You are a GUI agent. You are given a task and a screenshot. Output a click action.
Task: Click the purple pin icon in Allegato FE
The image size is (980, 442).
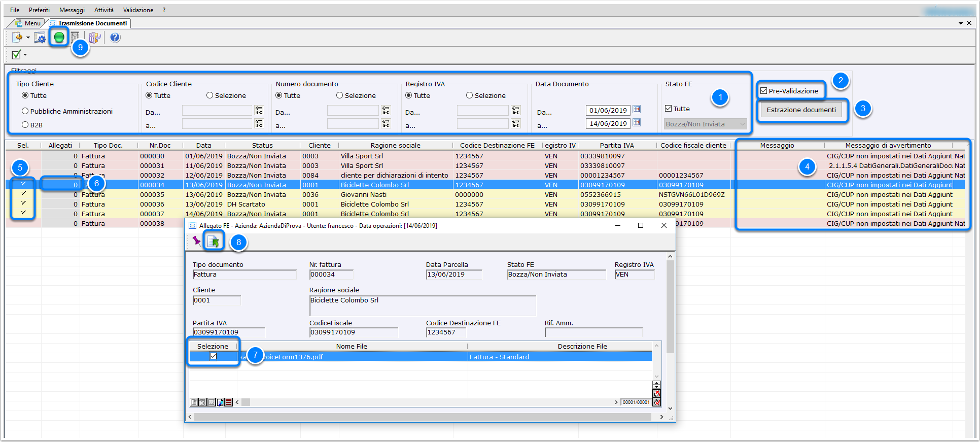click(197, 241)
